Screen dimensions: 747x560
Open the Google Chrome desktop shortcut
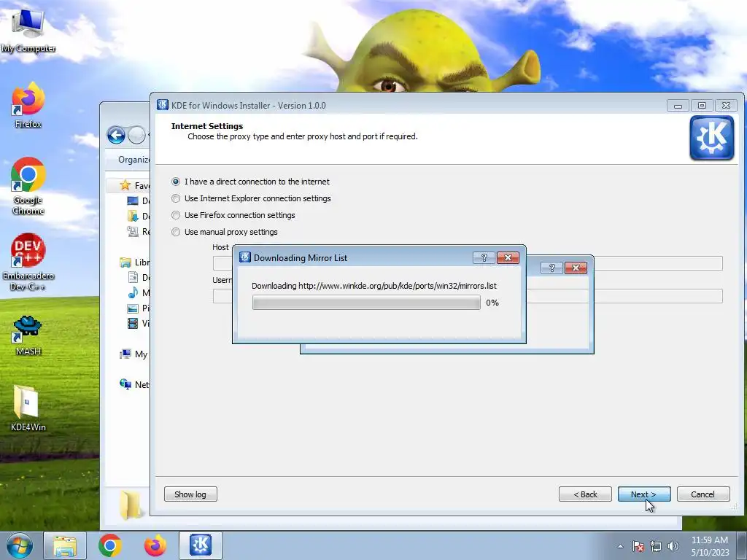pos(28,186)
